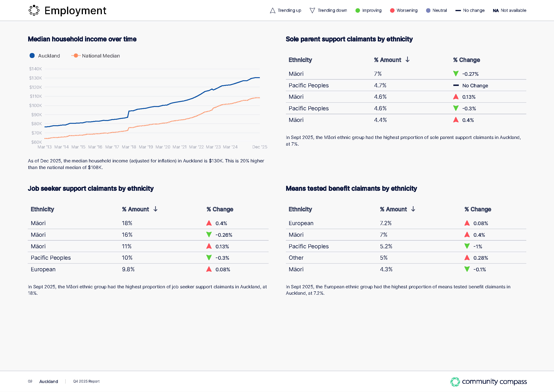Click the $60K y-axis label
554x392 pixels.
tap(36, 142)
